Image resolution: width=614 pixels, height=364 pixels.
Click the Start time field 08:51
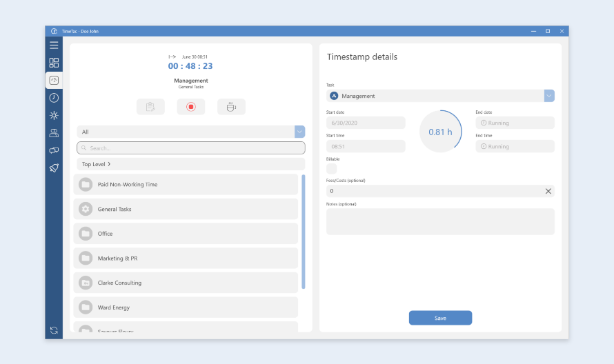[366, 146]
